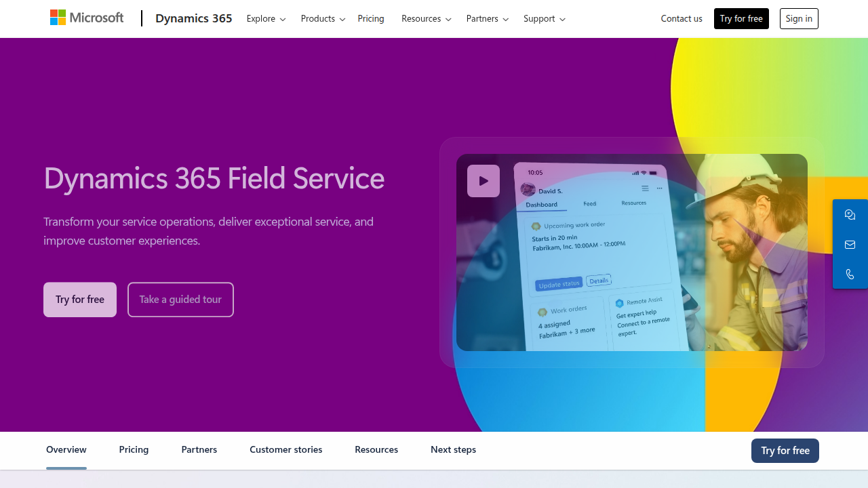
Task: Open Pricing in the top navigation
Action: click(x=371, y=19)
